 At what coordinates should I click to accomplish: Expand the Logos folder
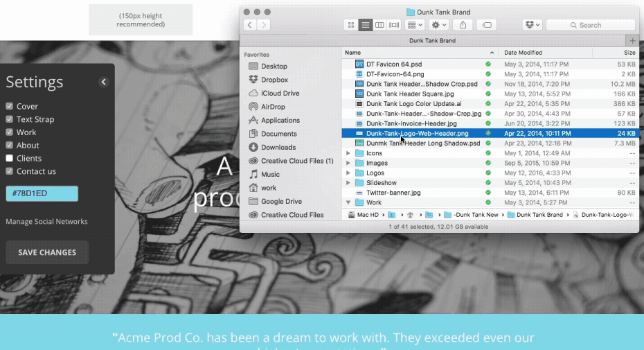pyautogui.click(x=348, y=173)
